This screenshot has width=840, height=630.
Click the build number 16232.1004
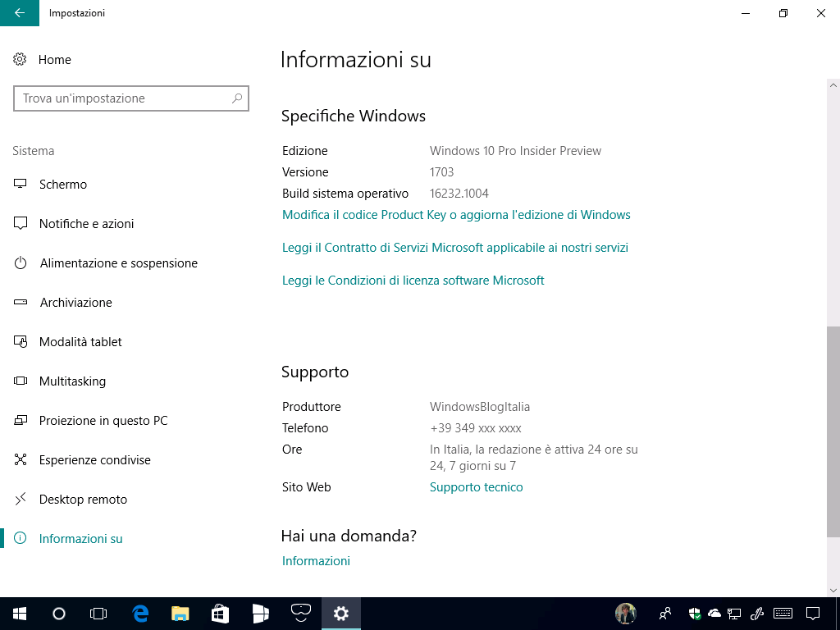click(x=459, y=194)
